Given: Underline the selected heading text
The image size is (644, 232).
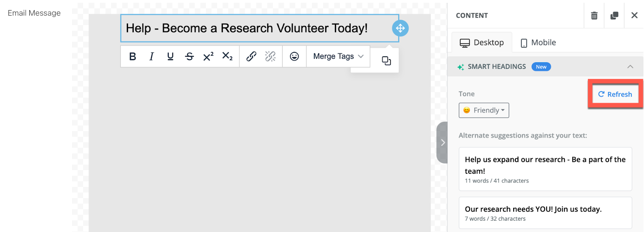Looking at the screenshot, I should coord(170,57).
